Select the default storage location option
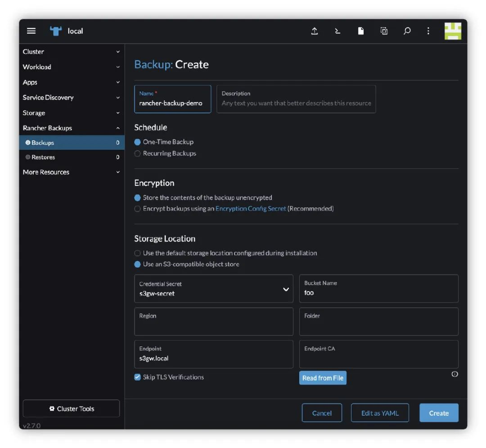Screen dimensions: 486x448 pyautogui.click(x=137, y=253)
